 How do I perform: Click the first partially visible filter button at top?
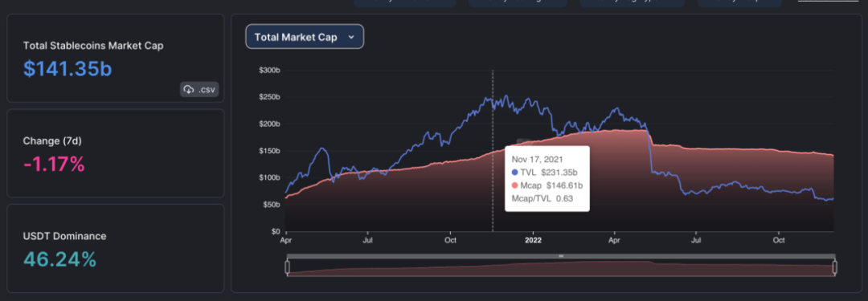coord(404,2)
